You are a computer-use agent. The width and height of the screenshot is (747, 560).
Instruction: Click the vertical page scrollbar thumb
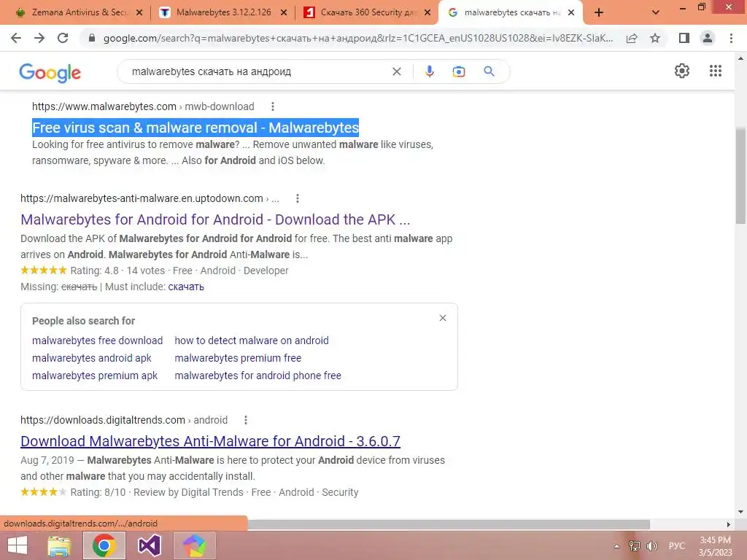[740, 176]
